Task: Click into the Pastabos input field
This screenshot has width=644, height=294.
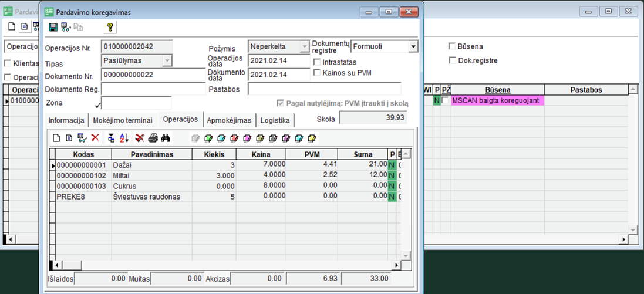Action: click(325, 89)
